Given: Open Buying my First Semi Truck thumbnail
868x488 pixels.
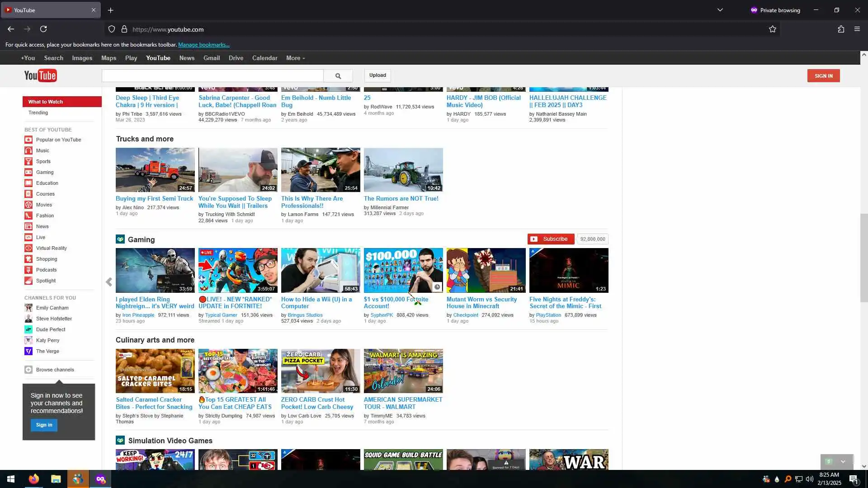Looking at the screenshot, I should [x=155, y=170].
